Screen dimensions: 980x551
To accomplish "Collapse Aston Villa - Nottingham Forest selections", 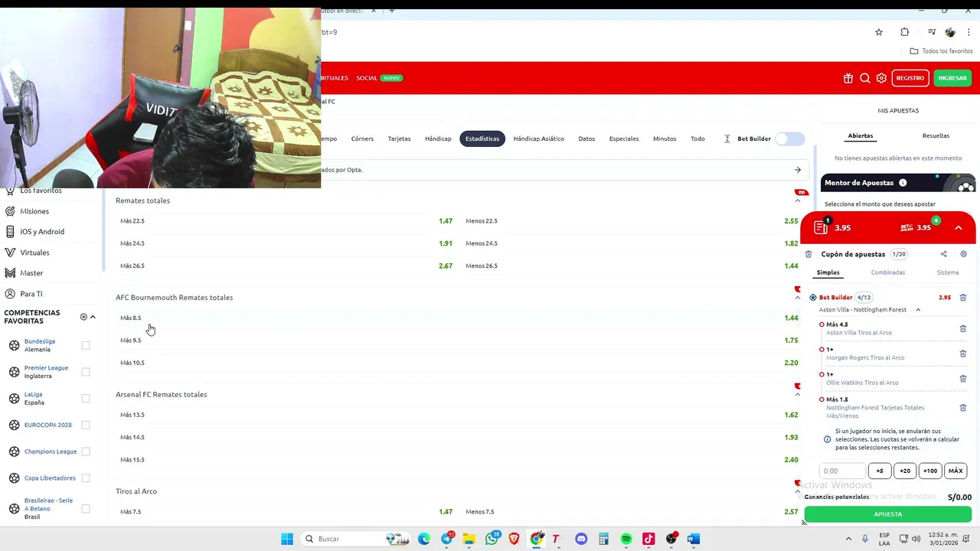I will coord(918,310).
